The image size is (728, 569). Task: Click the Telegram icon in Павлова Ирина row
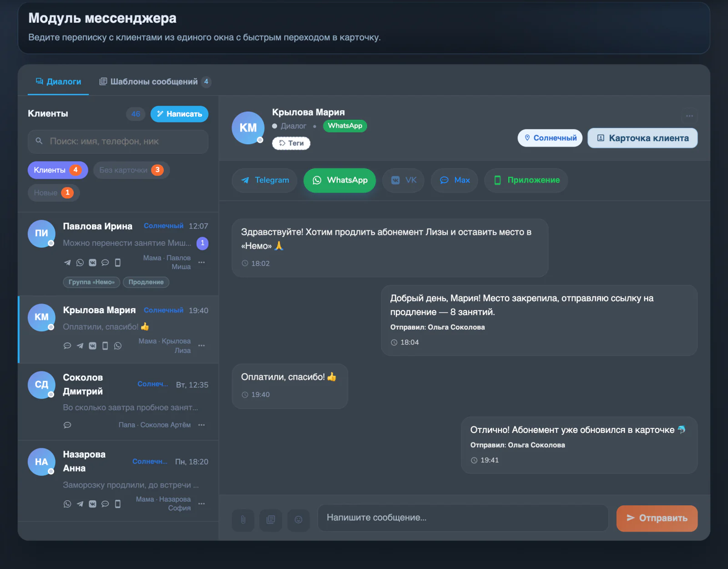67,263
